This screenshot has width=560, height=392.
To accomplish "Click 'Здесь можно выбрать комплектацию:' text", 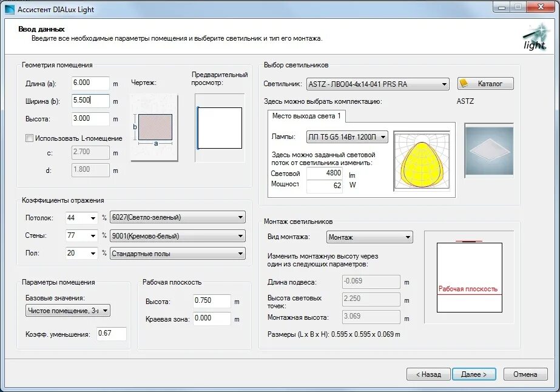I will pos(323,101).
